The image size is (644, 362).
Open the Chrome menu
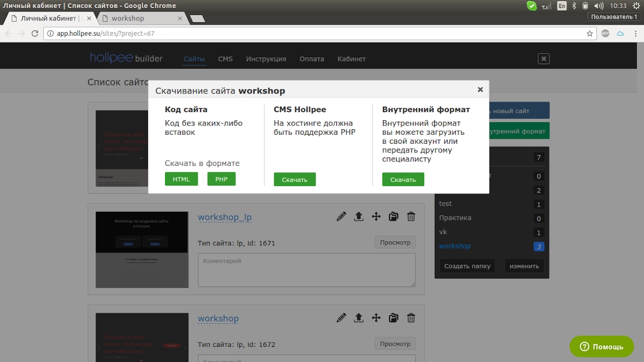635,34
